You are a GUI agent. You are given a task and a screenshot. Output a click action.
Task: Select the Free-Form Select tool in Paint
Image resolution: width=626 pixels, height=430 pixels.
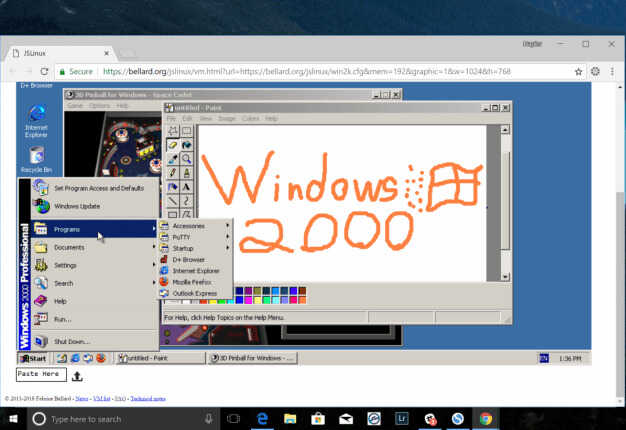(x=172, y=131)
